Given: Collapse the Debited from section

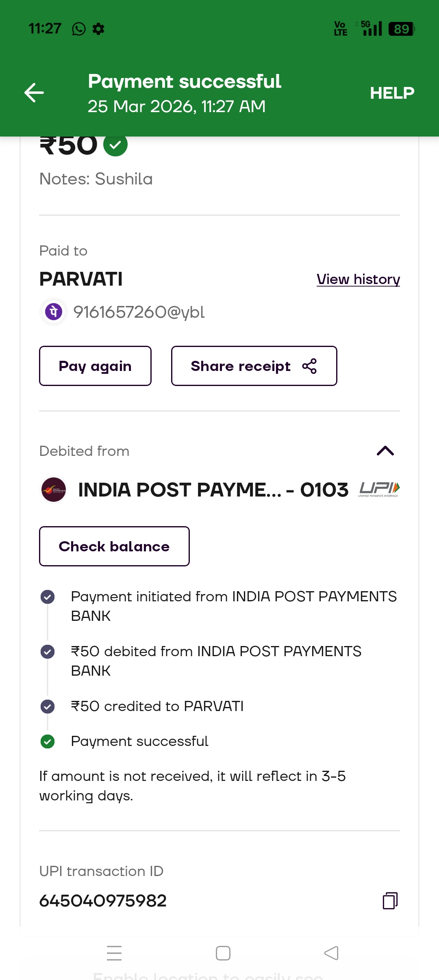Looking at the screenshot, I should [x=385, y=451].
